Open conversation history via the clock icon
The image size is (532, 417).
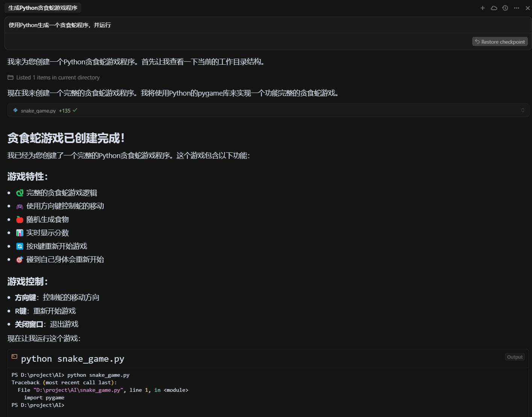(505, 8)
